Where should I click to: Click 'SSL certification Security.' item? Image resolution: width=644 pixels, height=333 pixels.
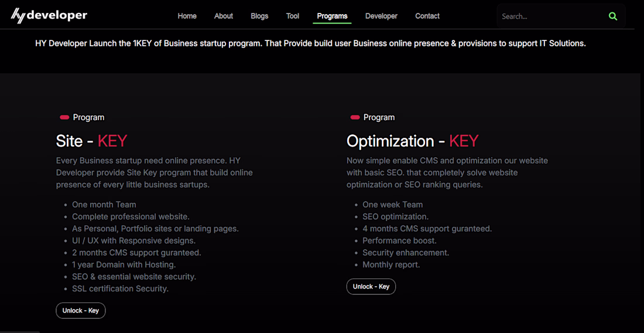pos(121,288)
